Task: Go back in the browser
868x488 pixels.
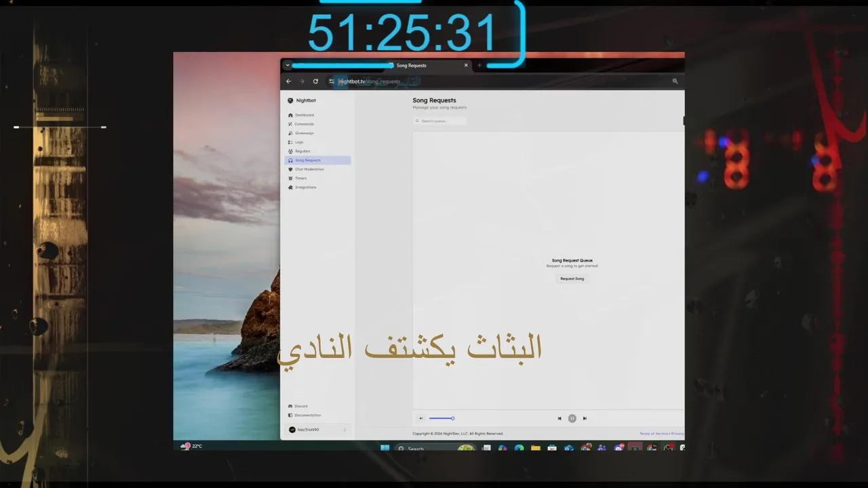Action: tap(288, 81)
